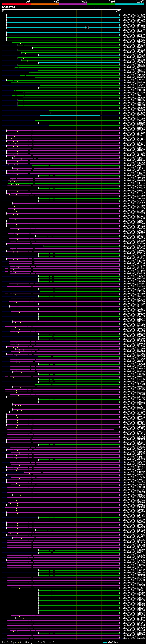This screenshot has height=644, width=146.
Task: Select the UniRef100_A7Q6D7 entry
Action: 133,165
